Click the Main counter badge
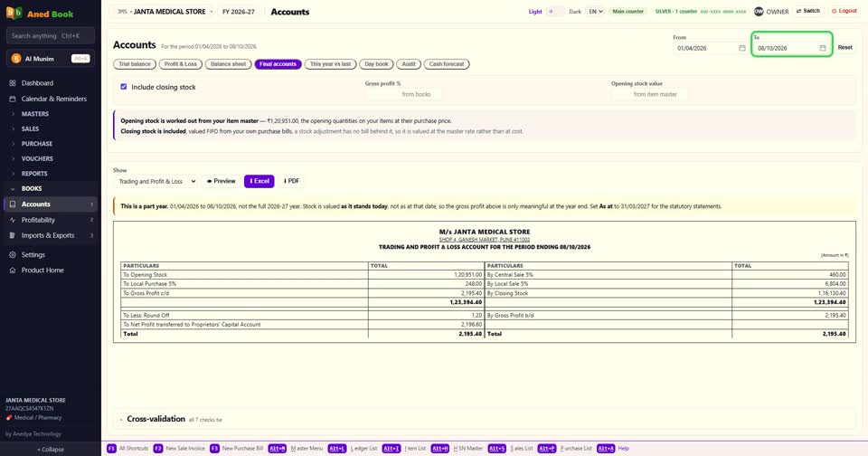The height and width of the screenshot is (456, 868). tap(627, 12)
